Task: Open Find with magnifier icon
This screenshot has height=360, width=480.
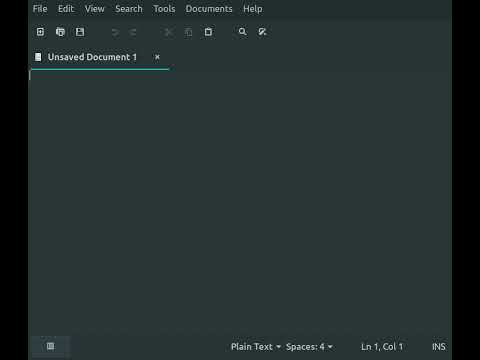Action: click(243, 32)
